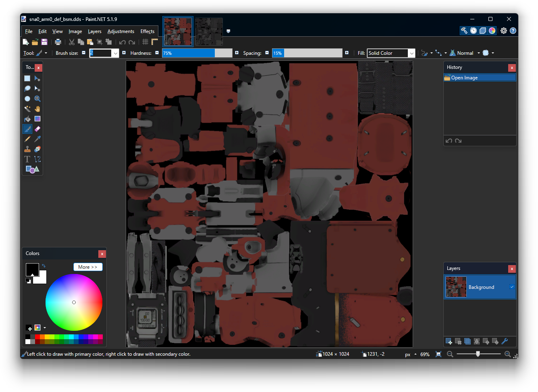This screenshot has width=538, height=392.
Task: Toggle Colors window visibility color wheel button
Action: 492,31
